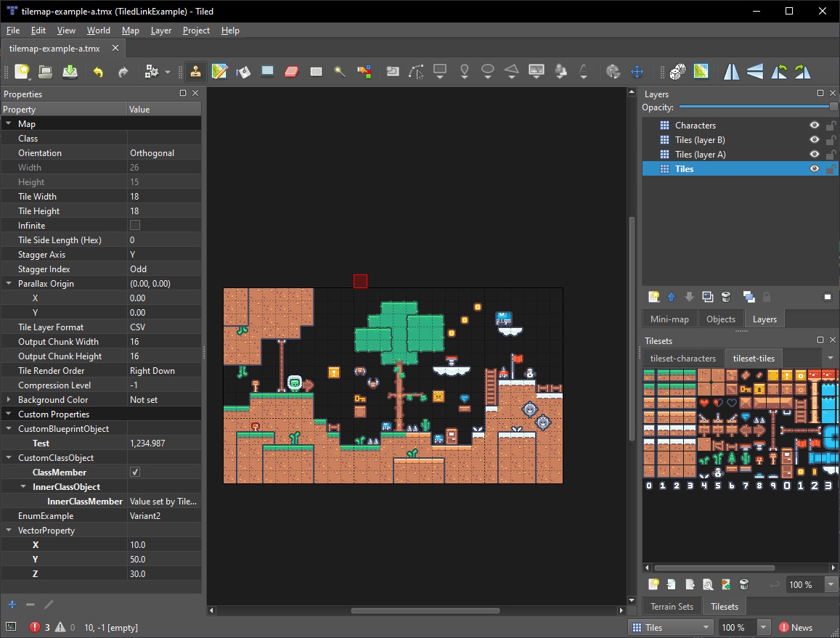This screenshot has height=638, width=840.
Task: Select the Magic Wand tool
Action: pos(340,71)
